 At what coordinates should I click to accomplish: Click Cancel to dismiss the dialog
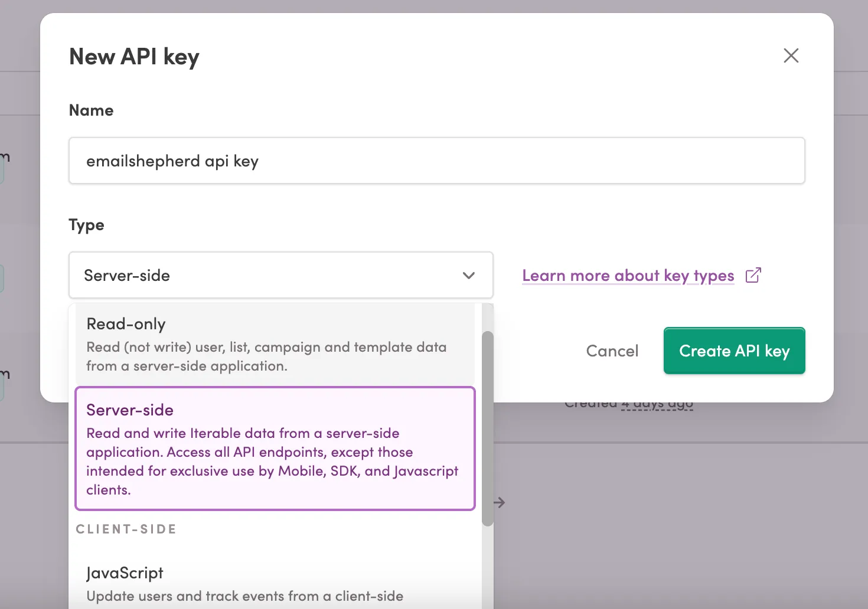(x=612, y=351)
